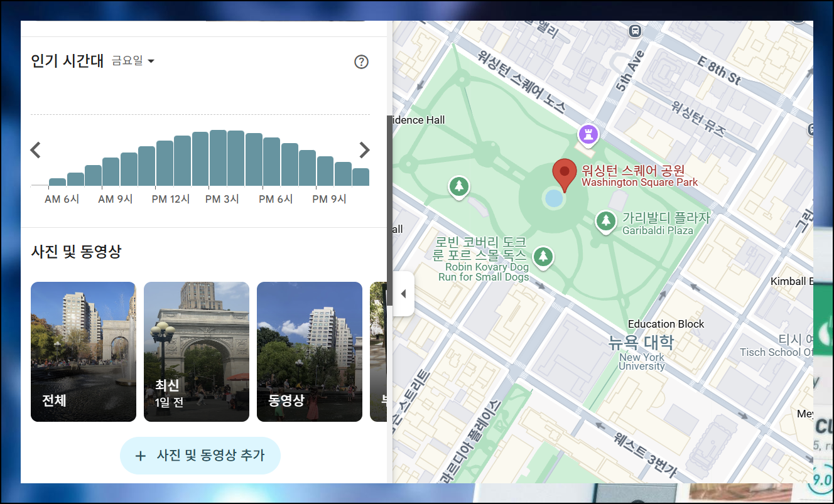Click the red Washington Square Park pin
Screen dimensions: 834x504
[564, 175]
